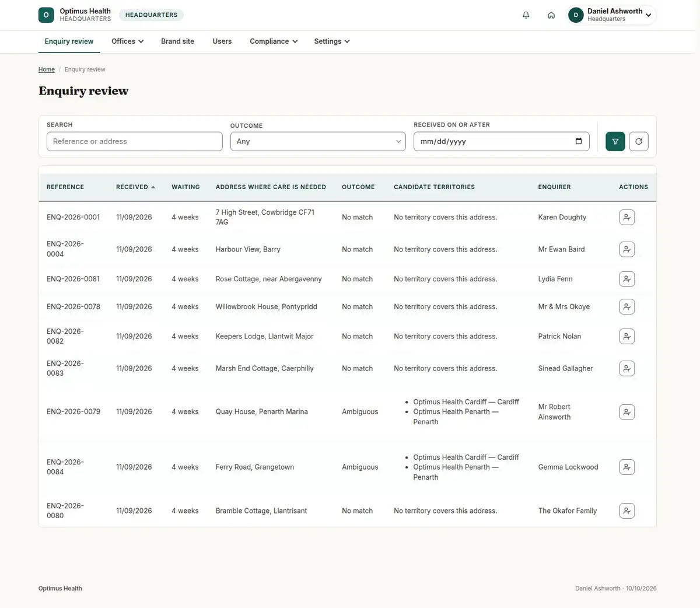
Task: Click address 7 High Street, Cowbridge
Action: (x=265, y=217)
